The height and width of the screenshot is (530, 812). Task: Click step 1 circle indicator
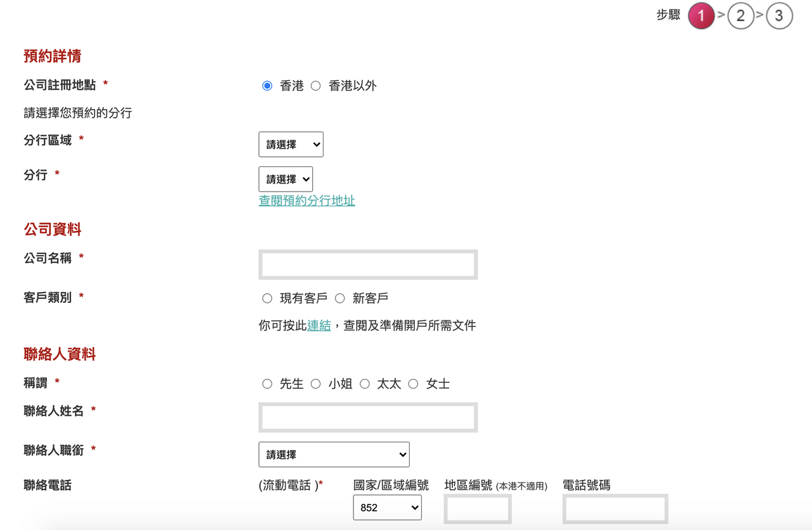coord(701,16)
